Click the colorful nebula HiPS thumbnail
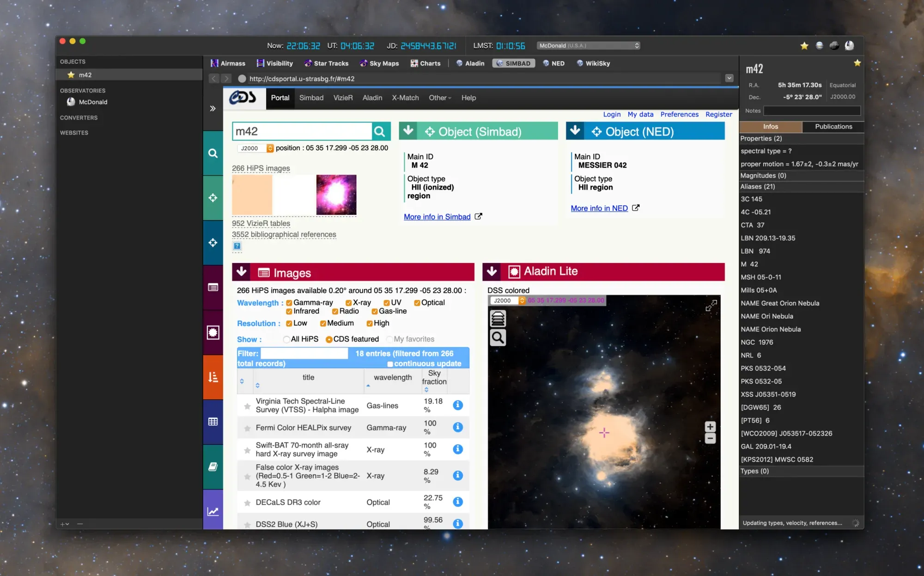 pos(336,195)
